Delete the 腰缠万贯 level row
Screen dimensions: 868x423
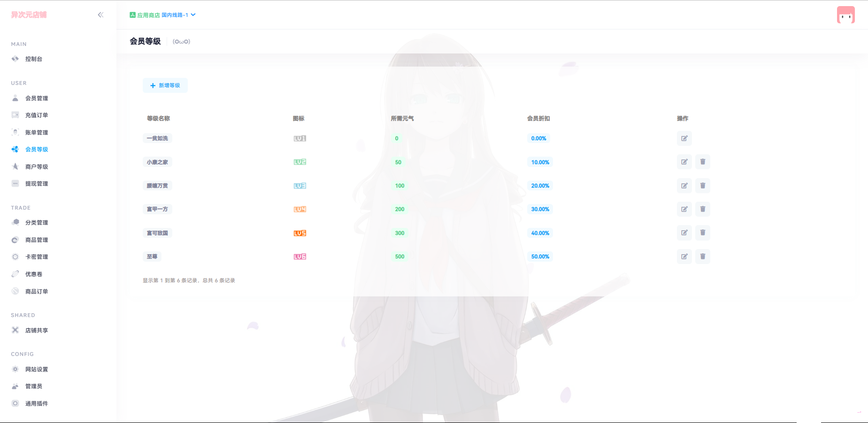703,186
